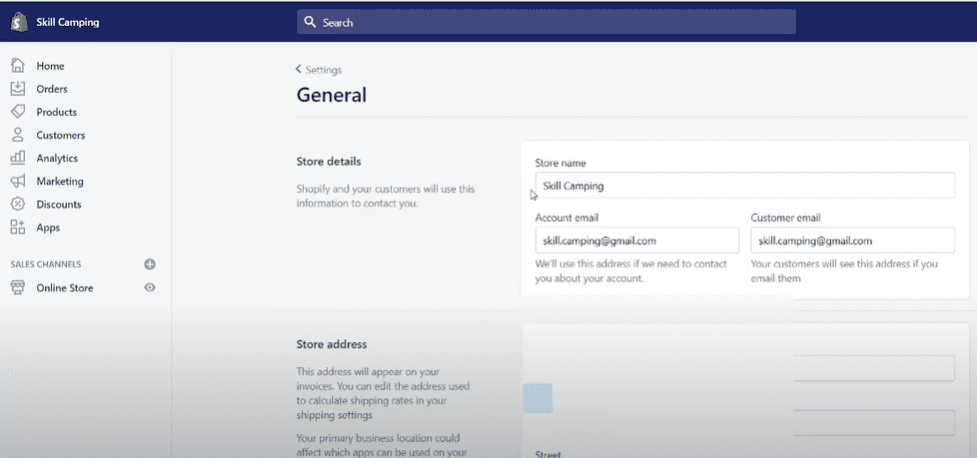Edit the Account email field
Image resolution: width=977 pixels, height=458 pixels.
(x=637, y=241)
